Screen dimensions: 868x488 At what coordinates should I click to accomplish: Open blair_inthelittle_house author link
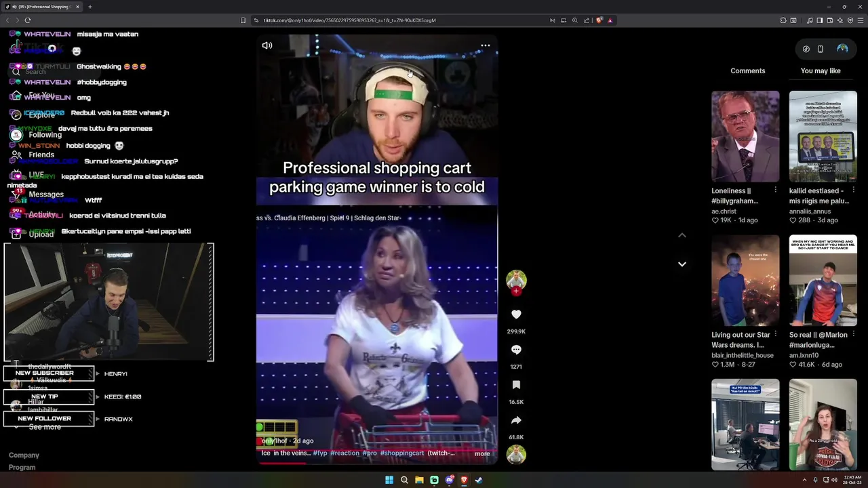click(743, 355)
